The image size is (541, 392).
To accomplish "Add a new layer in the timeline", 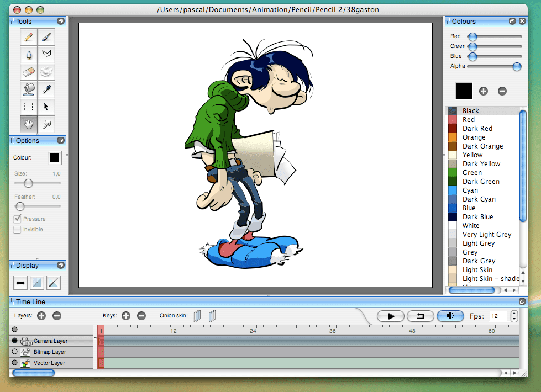I will pos(41,316).
